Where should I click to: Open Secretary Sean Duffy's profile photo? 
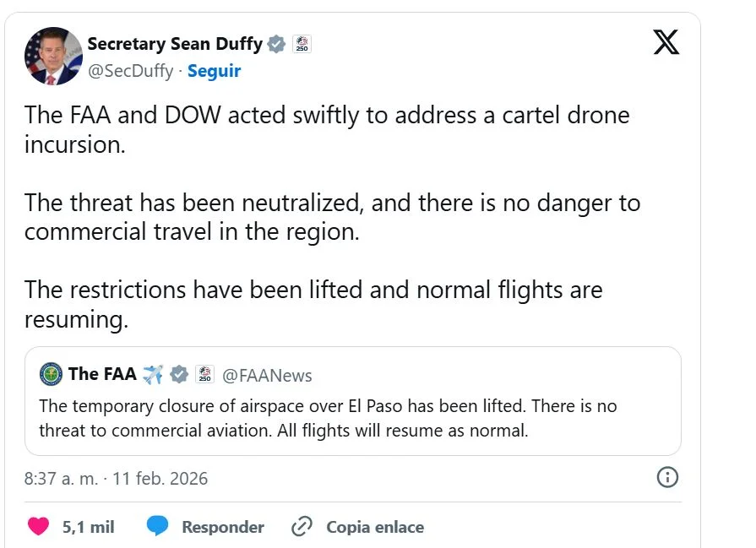52,57
